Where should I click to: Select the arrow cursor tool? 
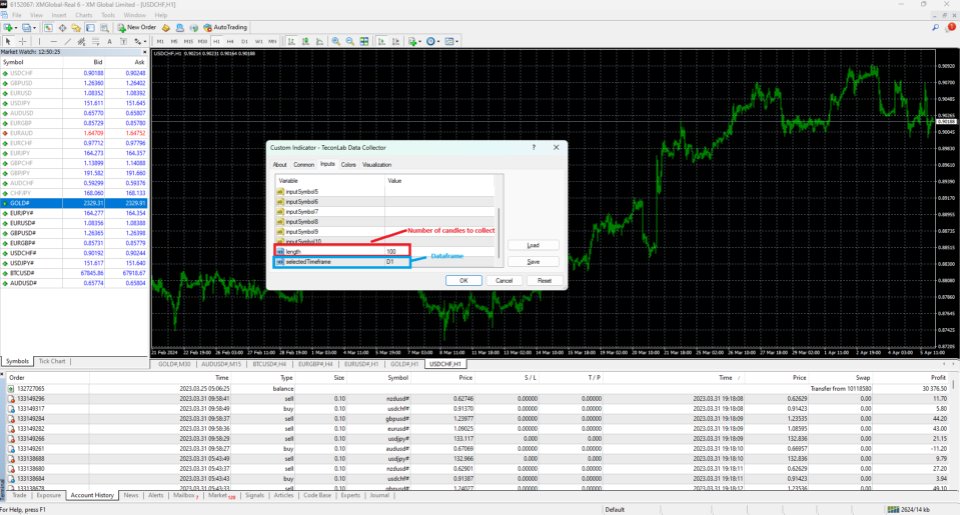[8, 42]
